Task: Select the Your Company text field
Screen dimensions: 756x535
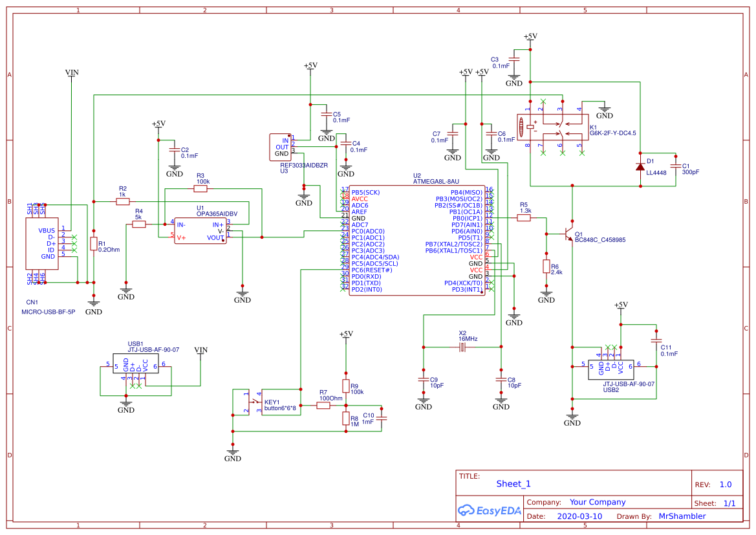Action: tap(598, 502)
